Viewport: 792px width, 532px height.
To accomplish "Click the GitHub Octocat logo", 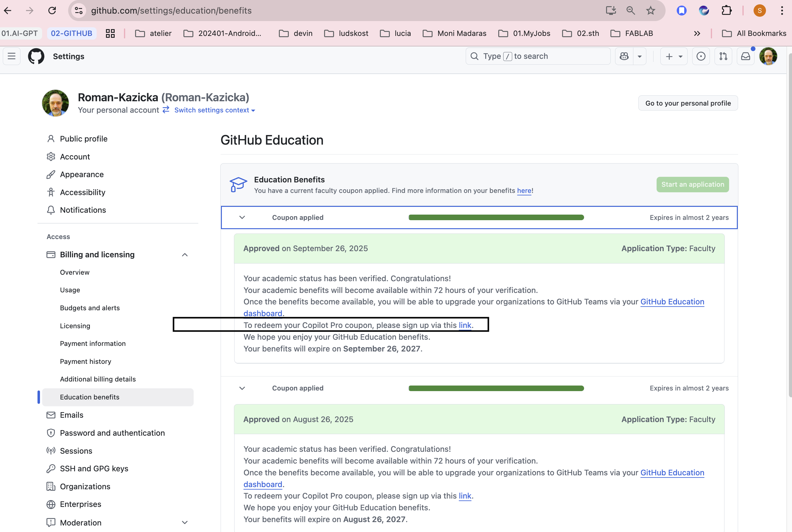I will [x=36, y=56].
